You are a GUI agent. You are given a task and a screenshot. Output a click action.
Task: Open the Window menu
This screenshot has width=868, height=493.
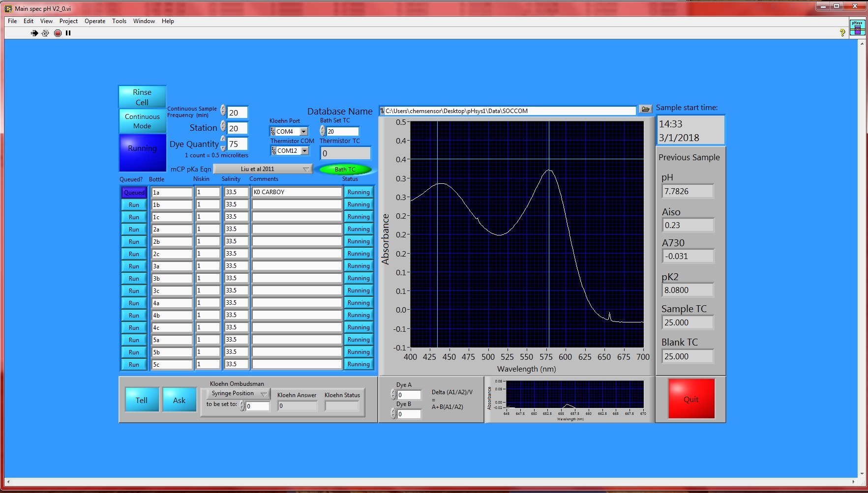(144, 21)
